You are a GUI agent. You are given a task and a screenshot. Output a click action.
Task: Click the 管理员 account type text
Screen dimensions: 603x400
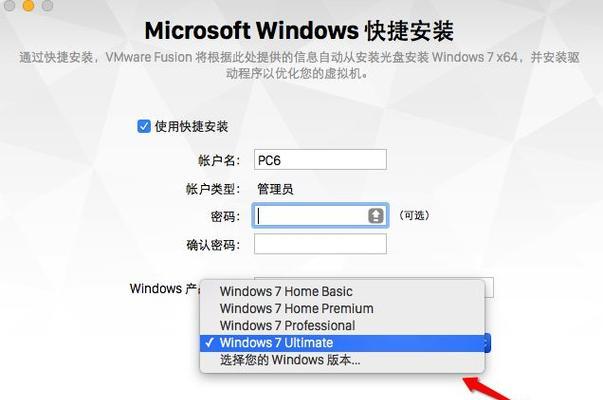275,189
